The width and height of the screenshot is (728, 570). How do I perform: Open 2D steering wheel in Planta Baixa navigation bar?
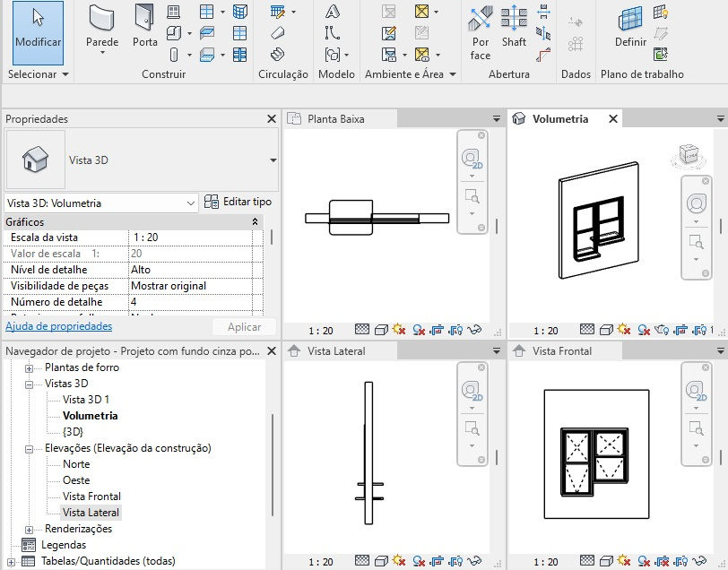[x=472, y=160]
